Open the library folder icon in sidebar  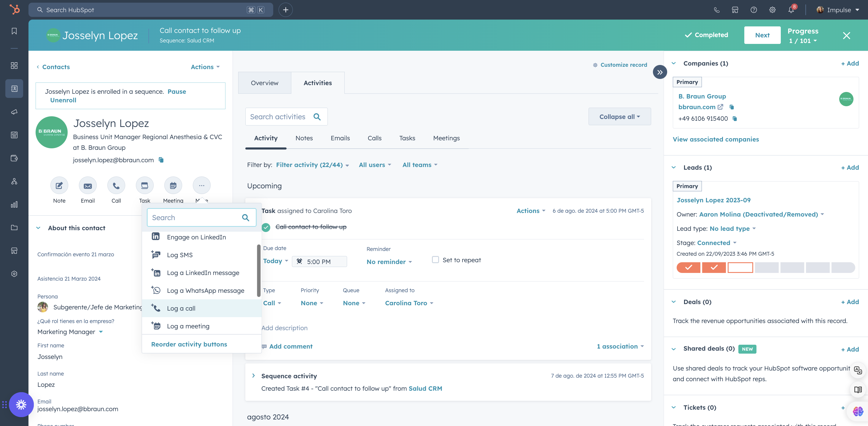click(14, 228)
